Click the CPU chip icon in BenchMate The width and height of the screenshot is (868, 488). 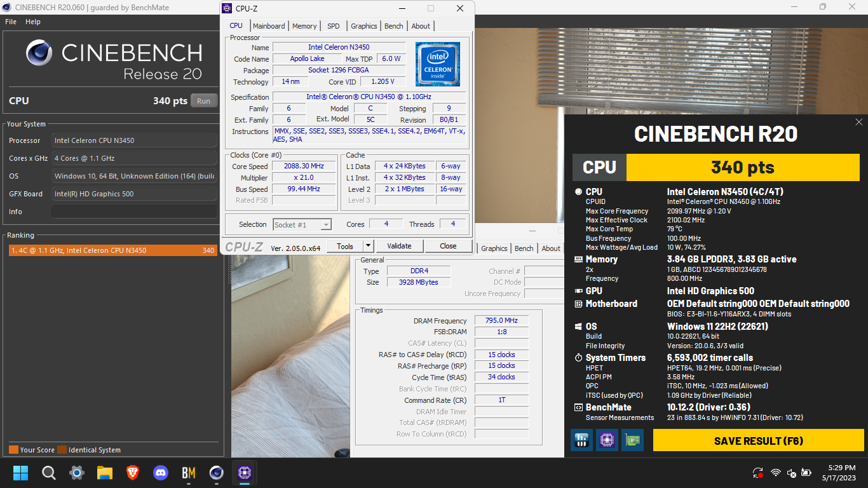tap(578, 192)
